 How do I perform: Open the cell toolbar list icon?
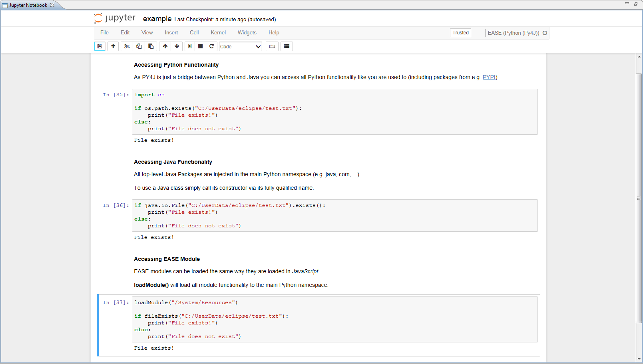tap(287, 46)
